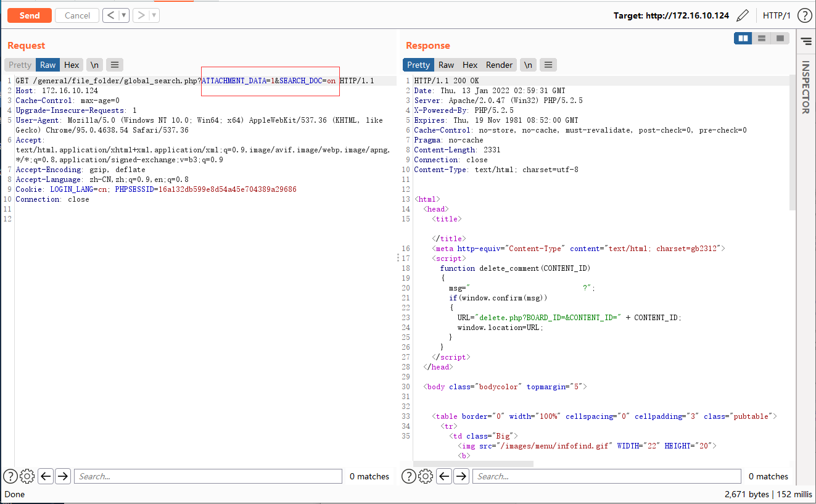Open the help icon next to HTTP/1
Image resolution: width=816 pixels, height=504 pixels.
(x=804, y=15)
